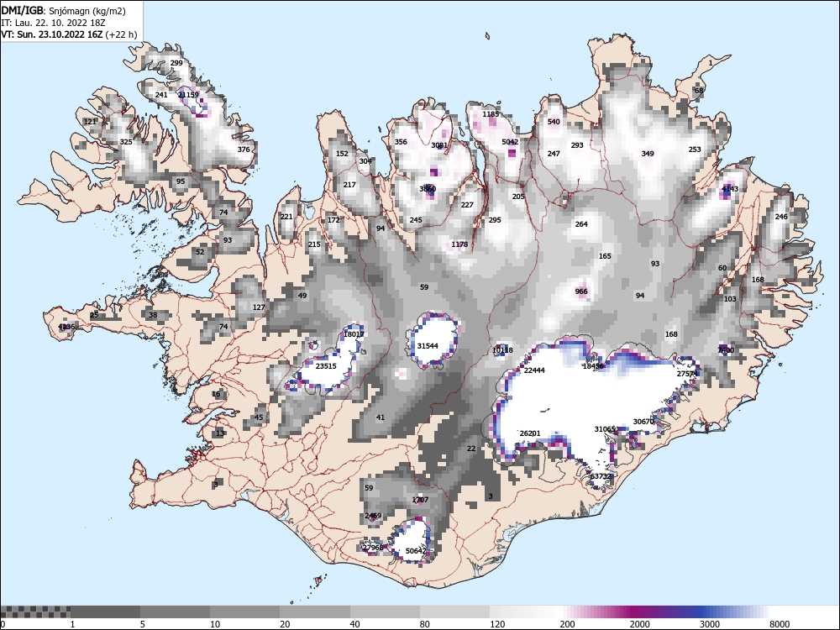Click the snow value 356

(x=401, y=142)
